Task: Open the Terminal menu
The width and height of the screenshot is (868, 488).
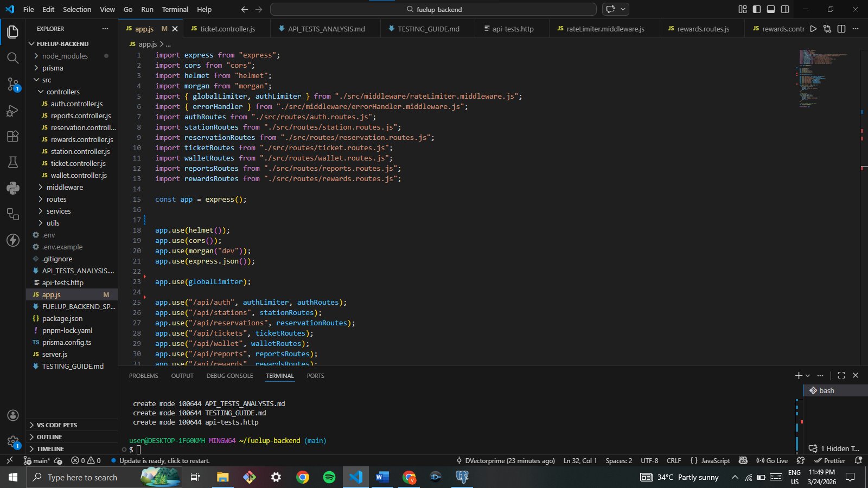Action: [x=175, y=9]
